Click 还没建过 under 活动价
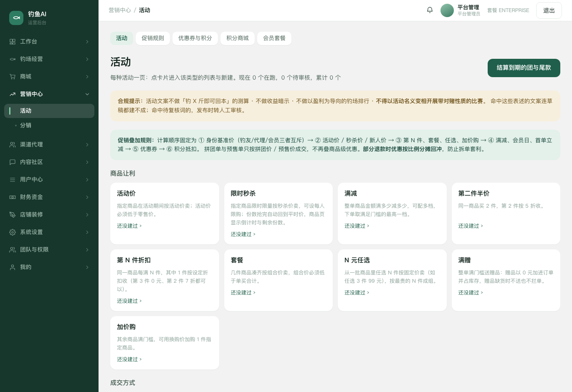 pos(129,226)
